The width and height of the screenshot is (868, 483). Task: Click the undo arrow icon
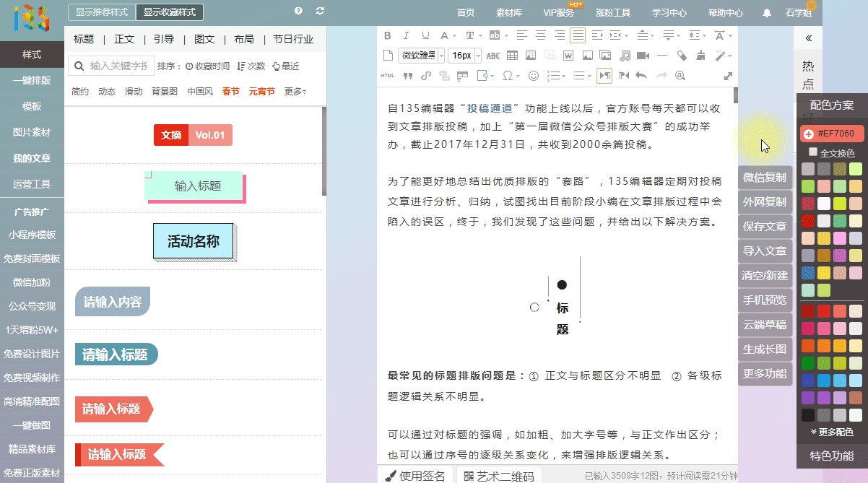pyautogui.click(x=641, y=76)
